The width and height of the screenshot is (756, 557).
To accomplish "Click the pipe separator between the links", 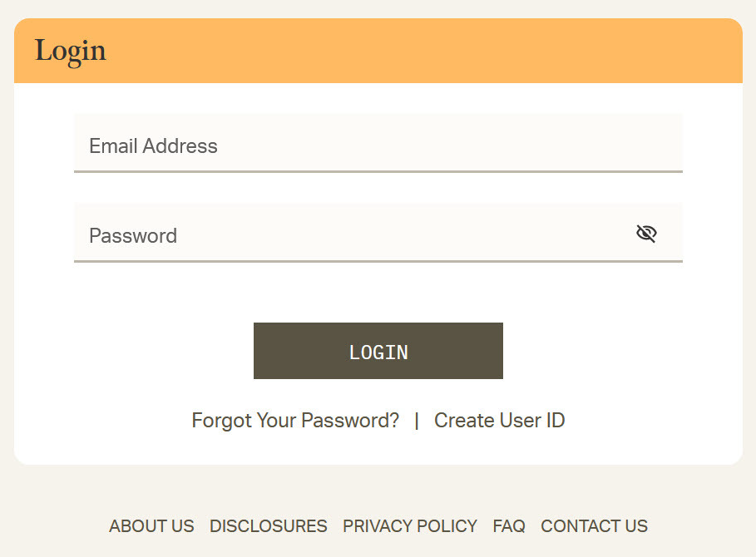I will (417, 421).
